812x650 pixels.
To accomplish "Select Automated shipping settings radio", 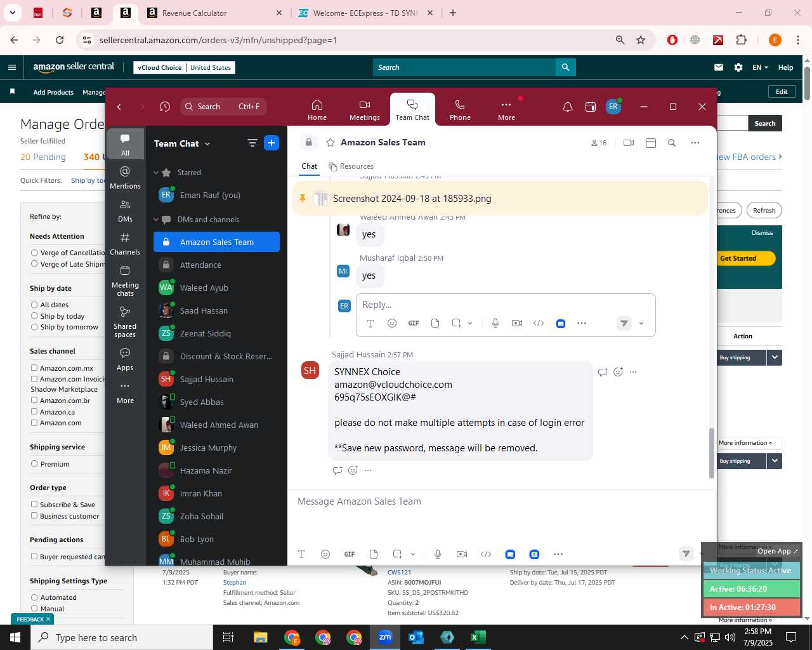I will tap(34, 597).
